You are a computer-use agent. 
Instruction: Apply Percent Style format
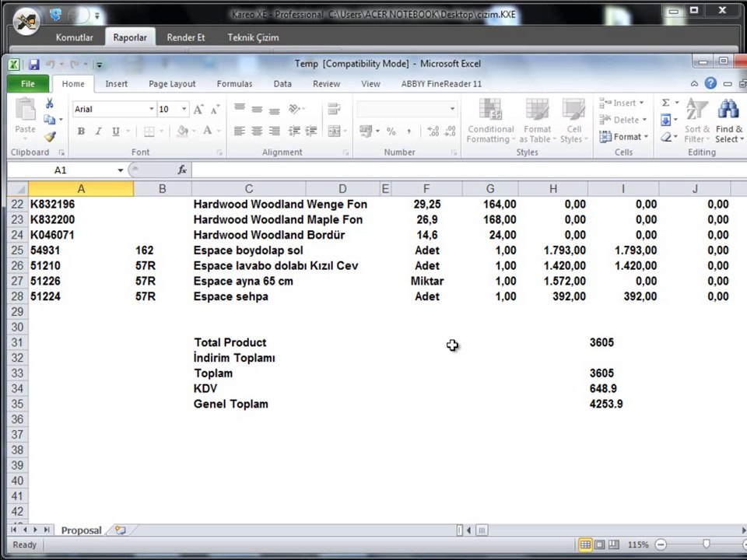click(x=391, y=131)
